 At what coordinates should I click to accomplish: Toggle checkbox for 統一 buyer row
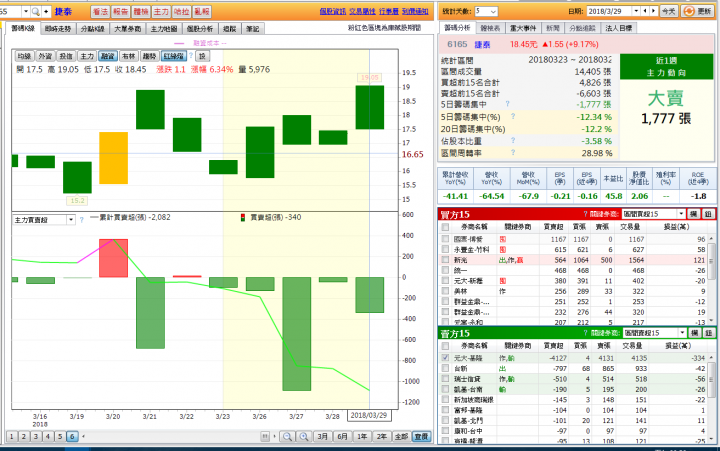click(445, 271)
